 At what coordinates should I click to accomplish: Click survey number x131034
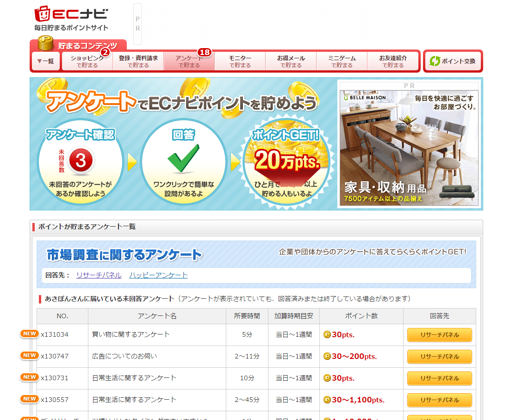(55, 334)
